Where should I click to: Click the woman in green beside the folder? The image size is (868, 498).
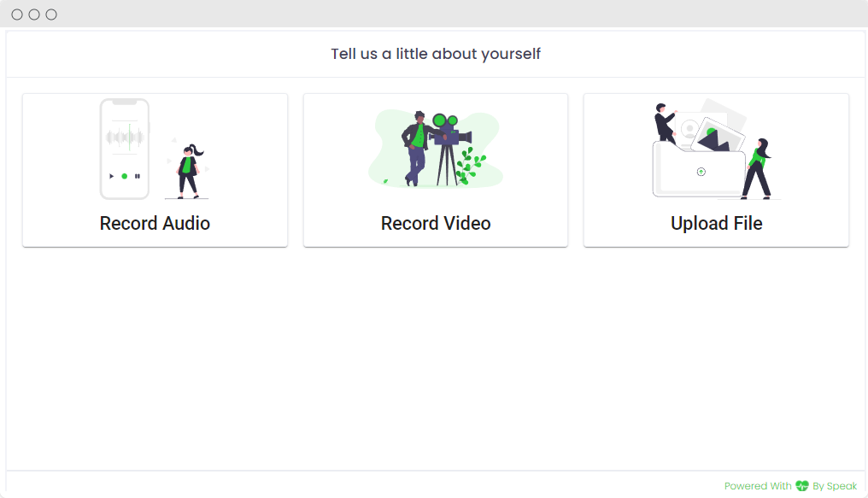coord(758,167)
